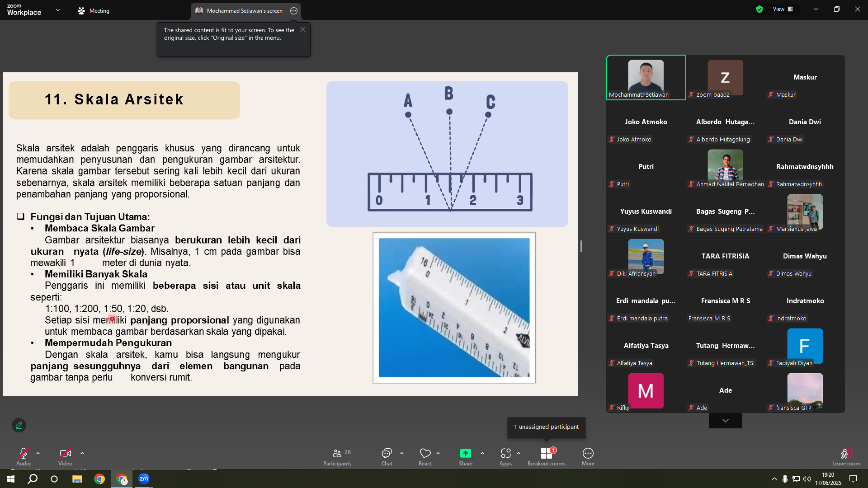Open the Chat panel
Screen dimensions: 868x488
pos(387,456)
